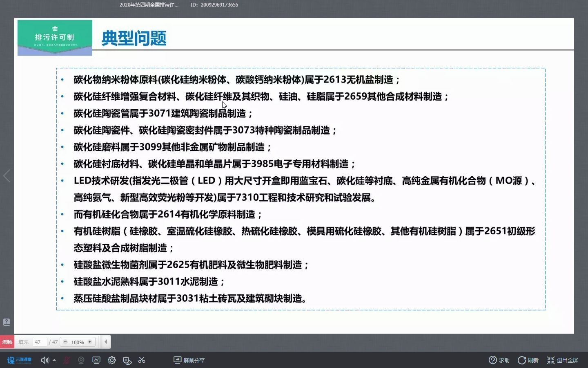Click the line mentioning 2613无机盐制造
Viewport: 588px width, 368px height.
tap(237, 80)
